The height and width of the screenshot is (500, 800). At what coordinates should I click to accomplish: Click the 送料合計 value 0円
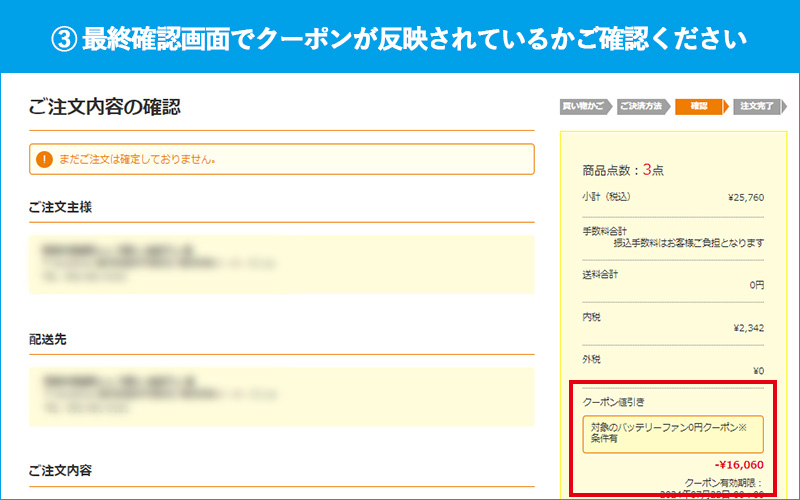756,284
